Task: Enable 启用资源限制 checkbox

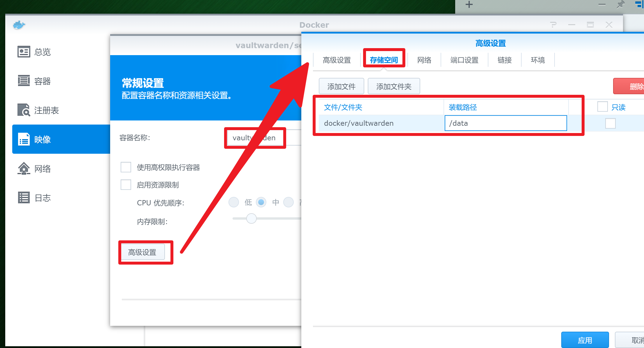Action: (126, 185)
